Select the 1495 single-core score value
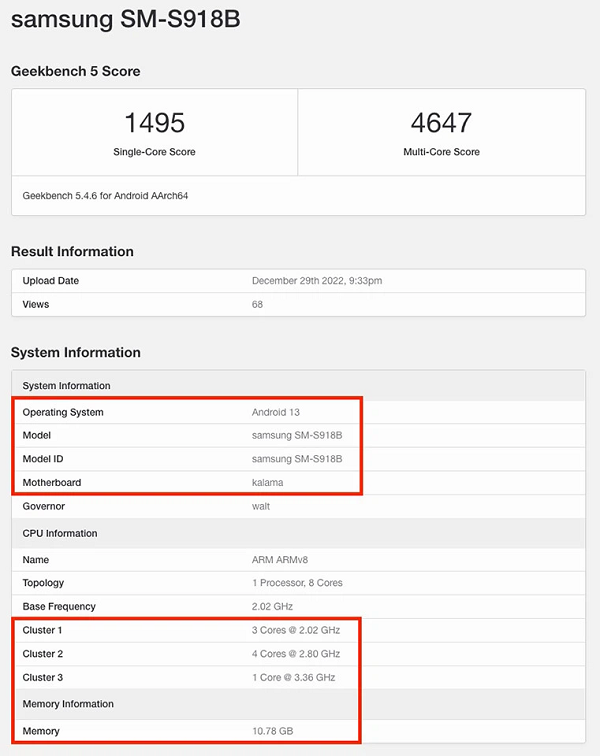 [154, 123]
